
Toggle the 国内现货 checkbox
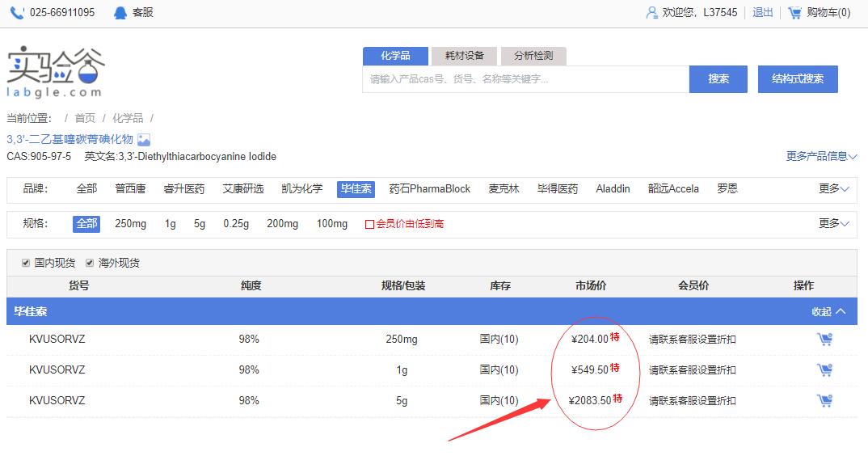(26, 263)
